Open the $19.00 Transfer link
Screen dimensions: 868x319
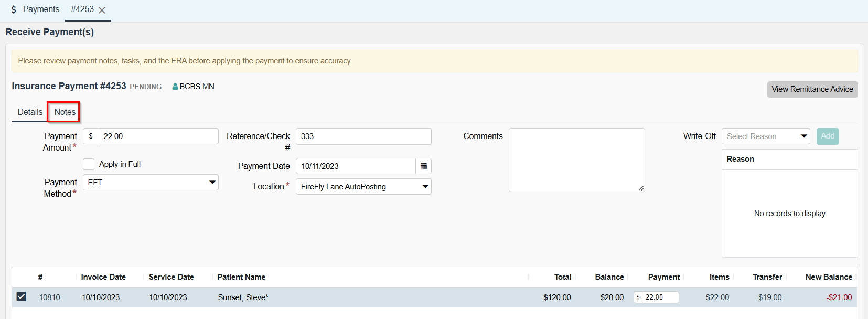769,297
